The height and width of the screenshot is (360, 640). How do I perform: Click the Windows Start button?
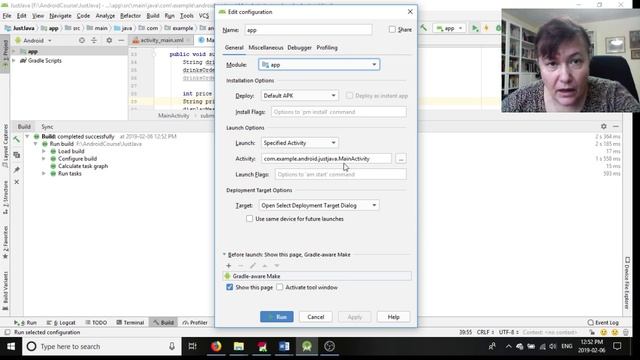coord(11,347)
